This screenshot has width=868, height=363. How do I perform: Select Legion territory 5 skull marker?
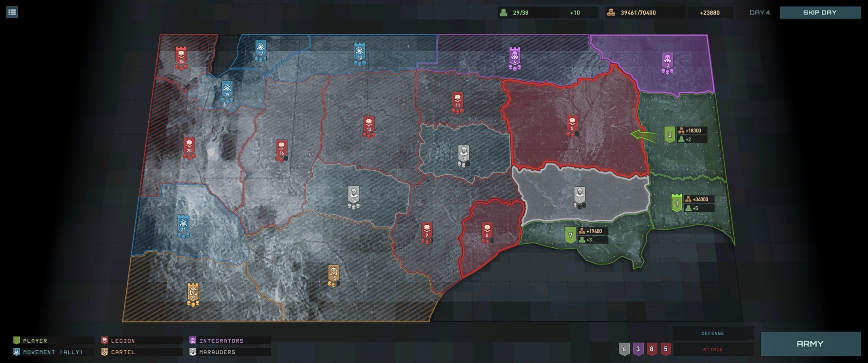[572, 124]
